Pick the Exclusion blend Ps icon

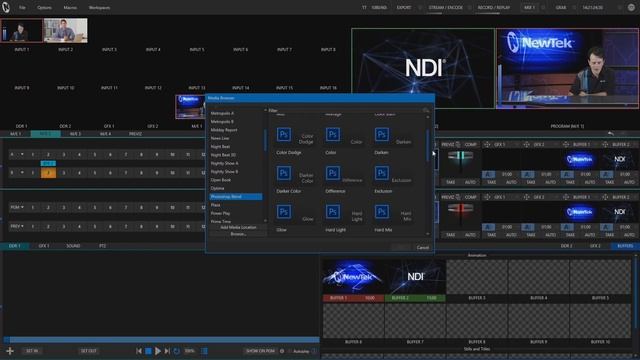tap(382, 173)
